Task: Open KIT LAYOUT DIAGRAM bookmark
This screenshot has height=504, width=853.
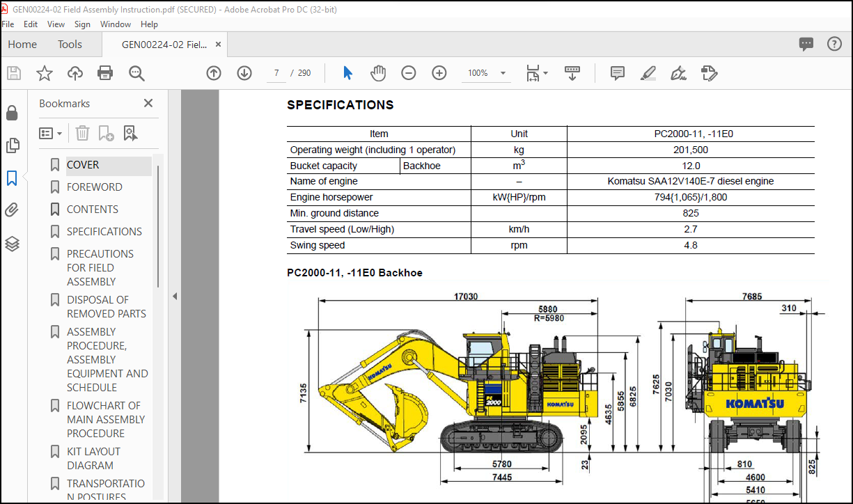Action: pos(93,459)
